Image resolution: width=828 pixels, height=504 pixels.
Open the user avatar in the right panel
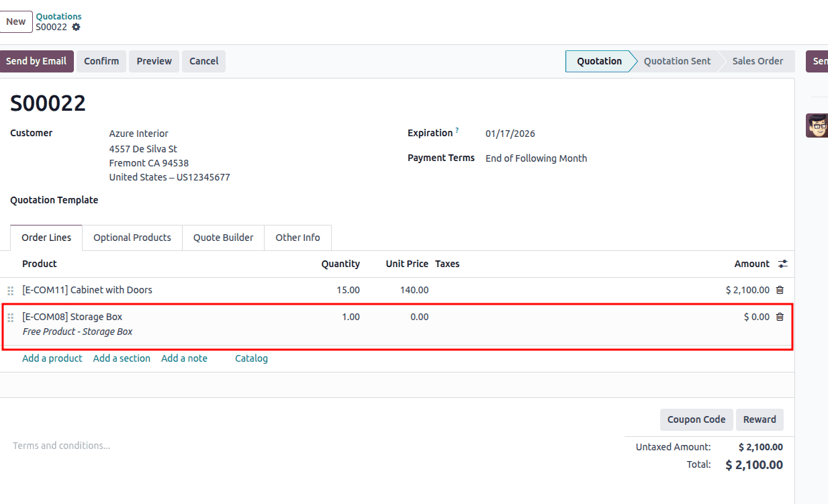pos(817,125)
